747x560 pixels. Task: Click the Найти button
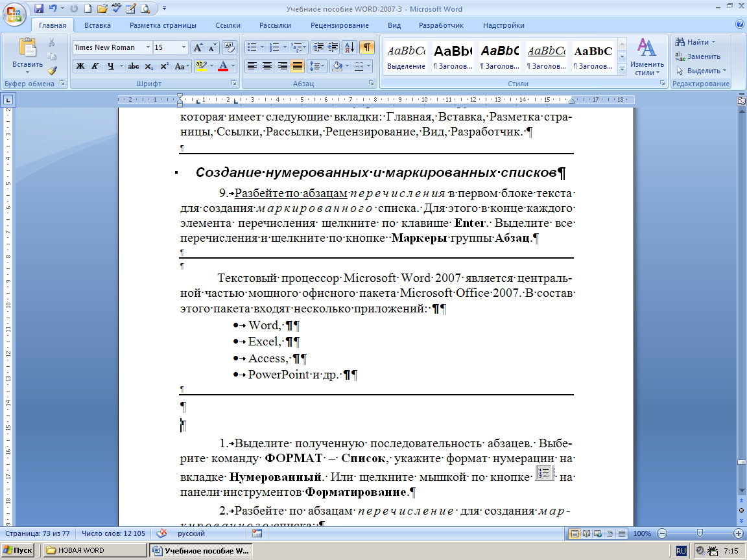[x=694, y=42]
